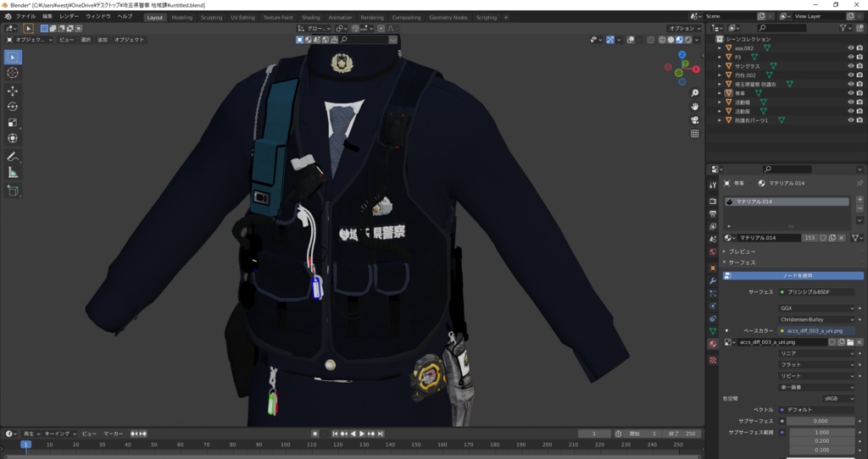Image resolution: width=868 pixels, height=459 pixels.
Task: Add a material slot with plus button
Action: 860,200
